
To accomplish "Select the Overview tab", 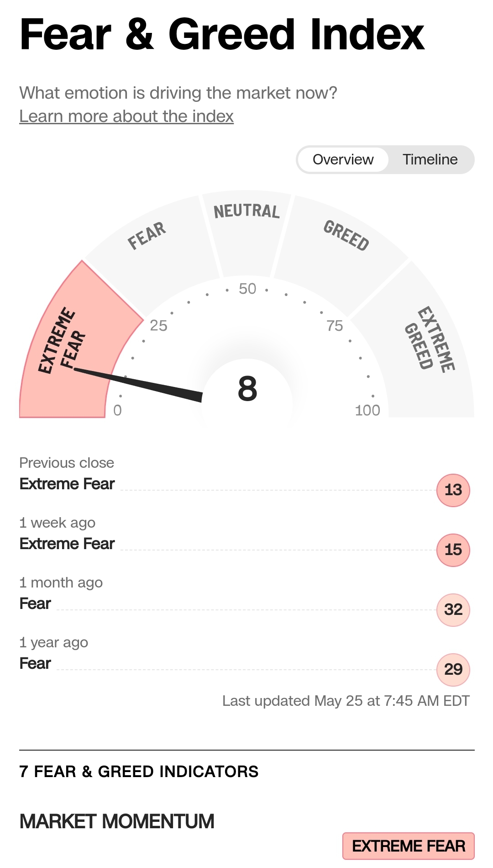I will (343, 159).
